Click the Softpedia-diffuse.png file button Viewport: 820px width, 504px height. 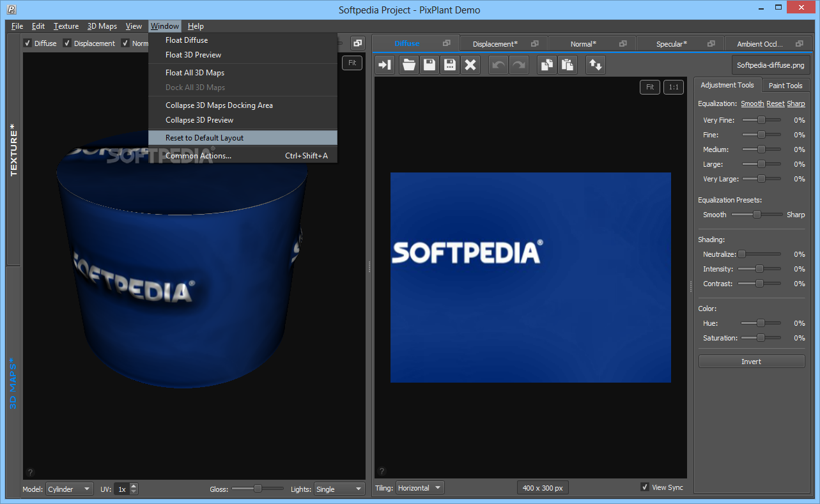click(771, 65)
